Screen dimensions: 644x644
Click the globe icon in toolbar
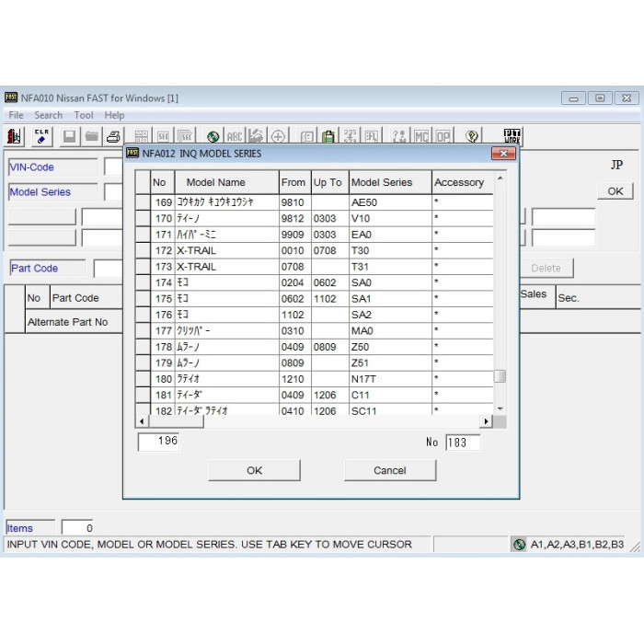point(213,136)
